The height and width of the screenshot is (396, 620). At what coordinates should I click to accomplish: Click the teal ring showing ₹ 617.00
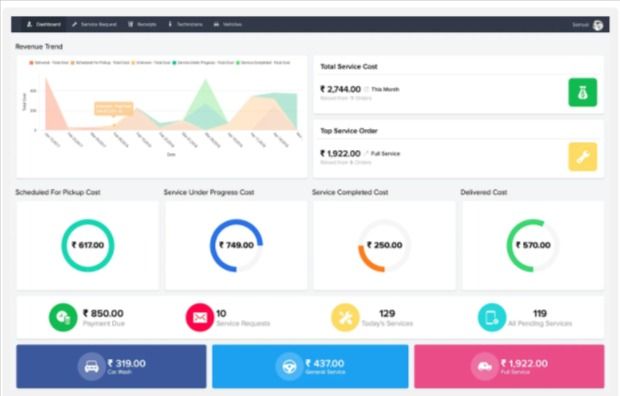pos(88,246)
